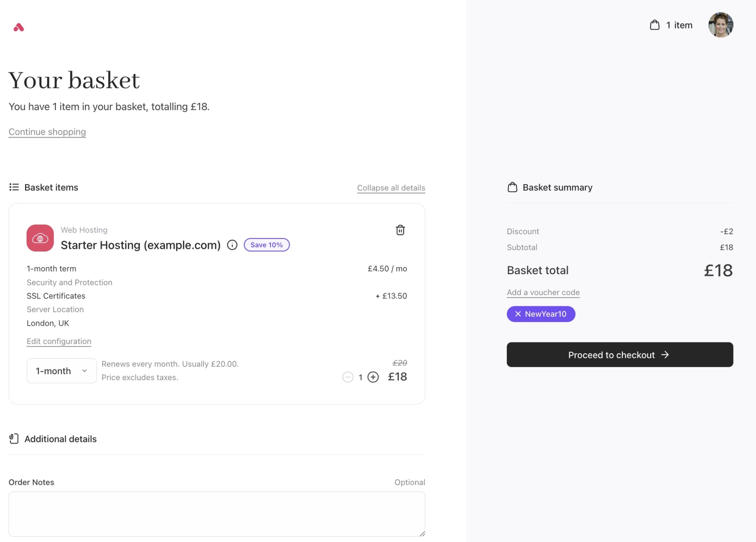The height and width of the screenshot is (542, 756).
Task: Collapse all details of basket items
Action: point(391,188)
